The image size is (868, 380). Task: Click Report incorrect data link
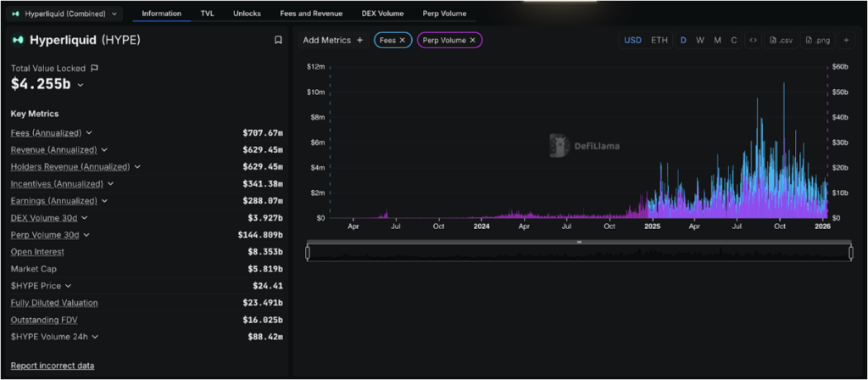click(53, 366)
